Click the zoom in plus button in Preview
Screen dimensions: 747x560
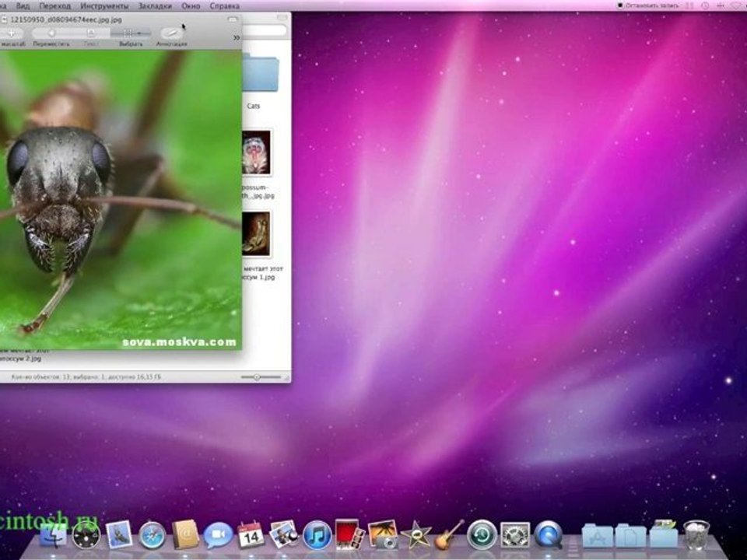(x=11, y=33)
